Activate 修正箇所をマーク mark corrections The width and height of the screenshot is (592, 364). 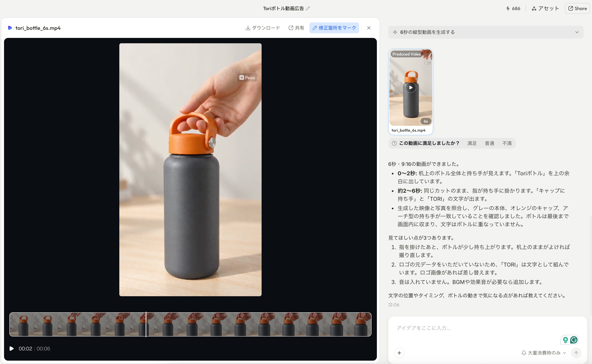[334, 28]
